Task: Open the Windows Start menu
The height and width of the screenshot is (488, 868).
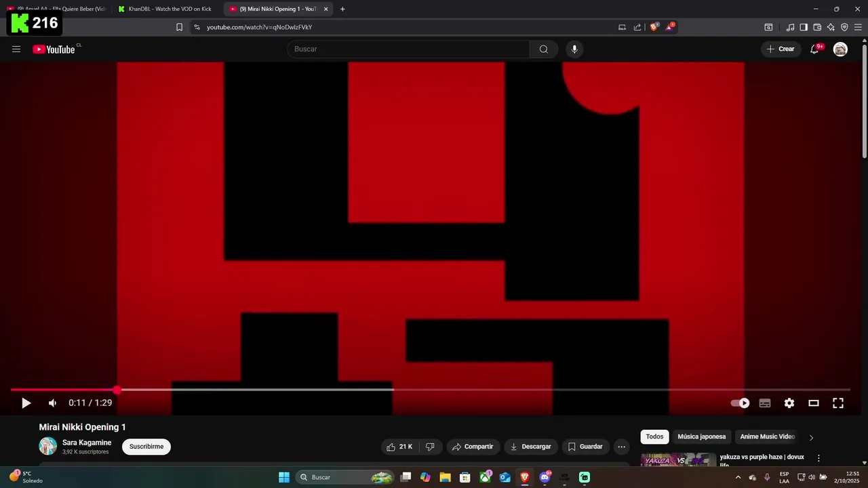Action: pyautogui.click(x=284, y=477)
